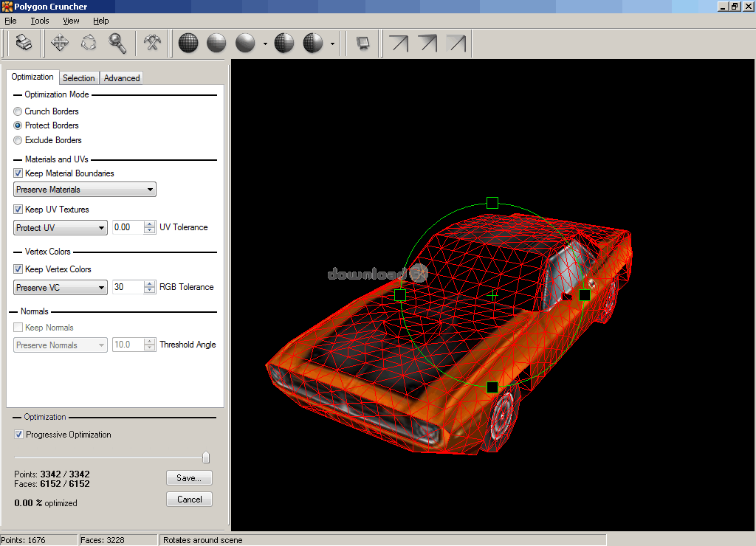The width and height of the screenshot is (756, 546).
Task: Click the Polygon Cruncher title bar icon
Action: [7, 6]
